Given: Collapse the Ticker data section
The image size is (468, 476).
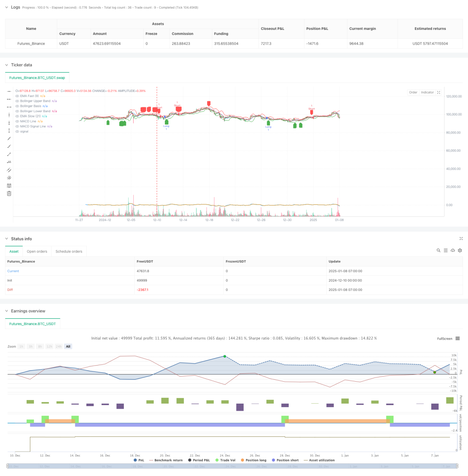Looking at the screenshot, I should click(6, 65).
